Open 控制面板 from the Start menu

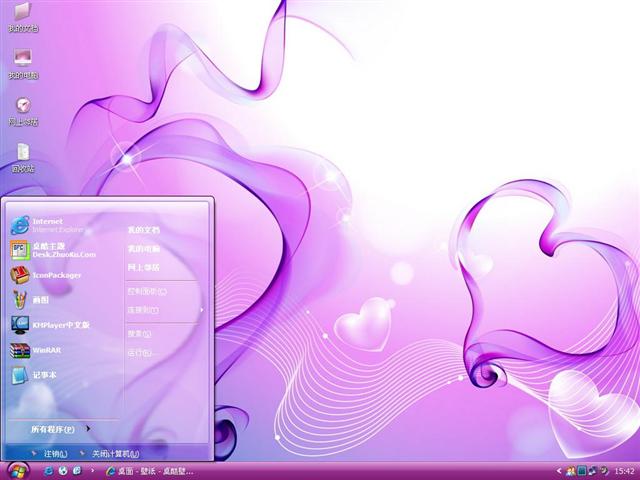click(x=146, y=292)
